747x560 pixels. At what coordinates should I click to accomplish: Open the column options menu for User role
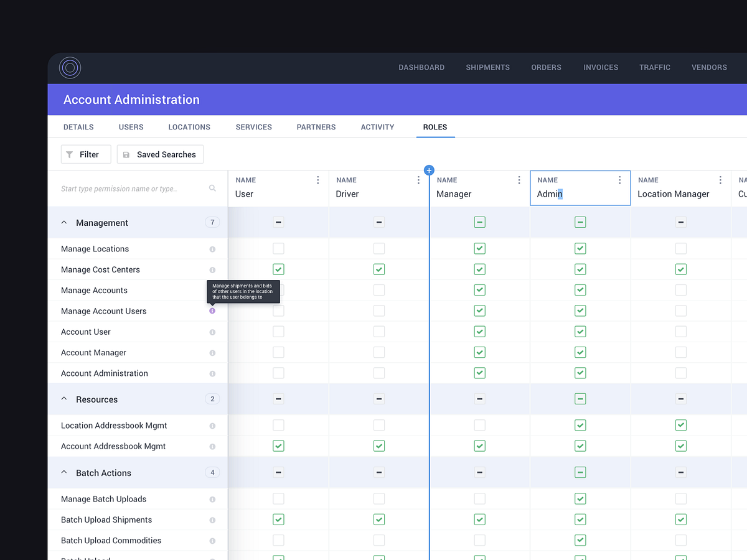317,179
